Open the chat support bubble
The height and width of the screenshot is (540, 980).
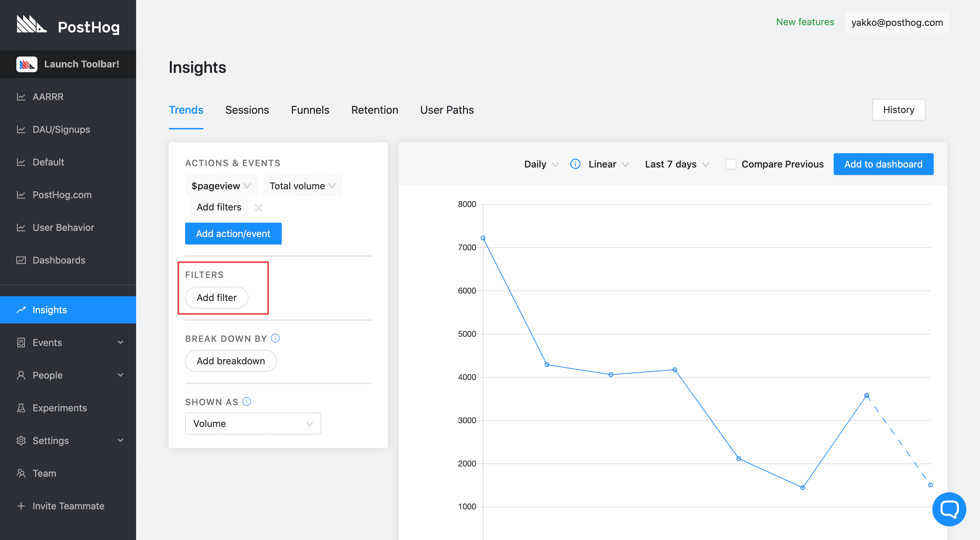tap(949, 509)
